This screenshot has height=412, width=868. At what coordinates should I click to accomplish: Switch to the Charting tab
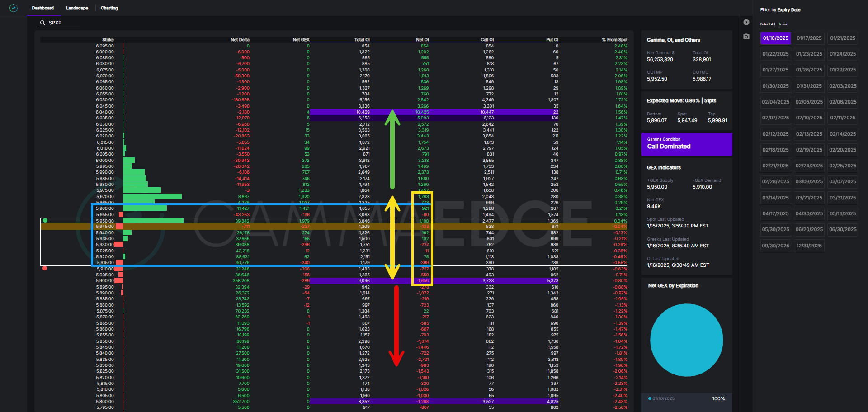click(109, 8)
